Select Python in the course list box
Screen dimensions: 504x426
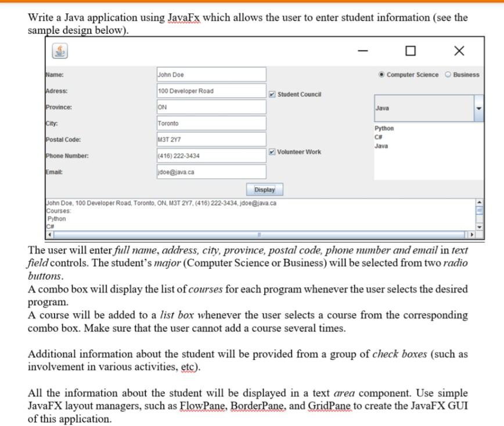tap(383, 128)
